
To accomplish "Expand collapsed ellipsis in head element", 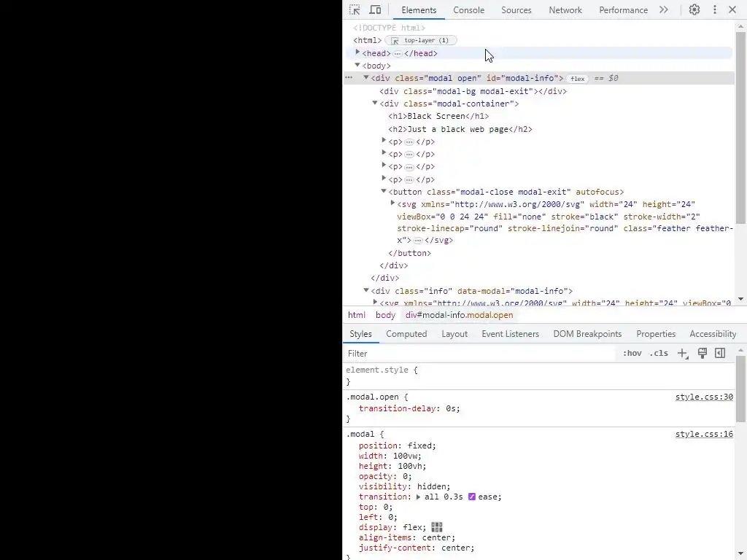I will pos(398,54).
